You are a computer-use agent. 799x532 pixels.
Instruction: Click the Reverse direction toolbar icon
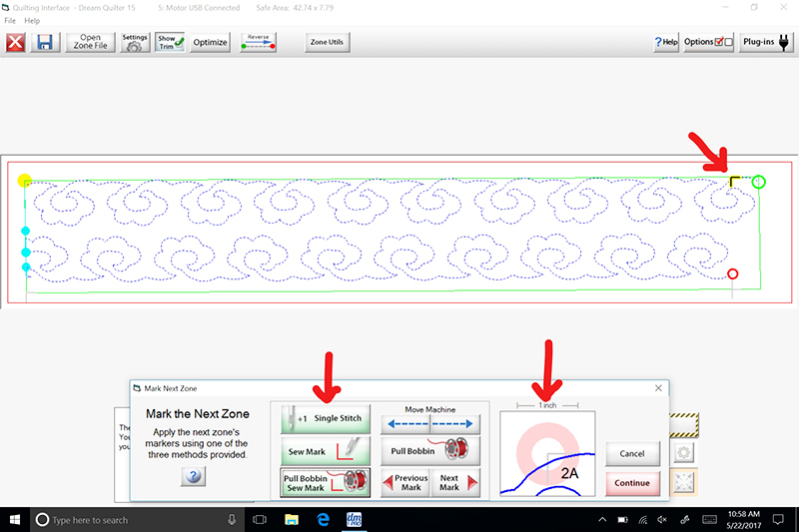tap(258, 42)
